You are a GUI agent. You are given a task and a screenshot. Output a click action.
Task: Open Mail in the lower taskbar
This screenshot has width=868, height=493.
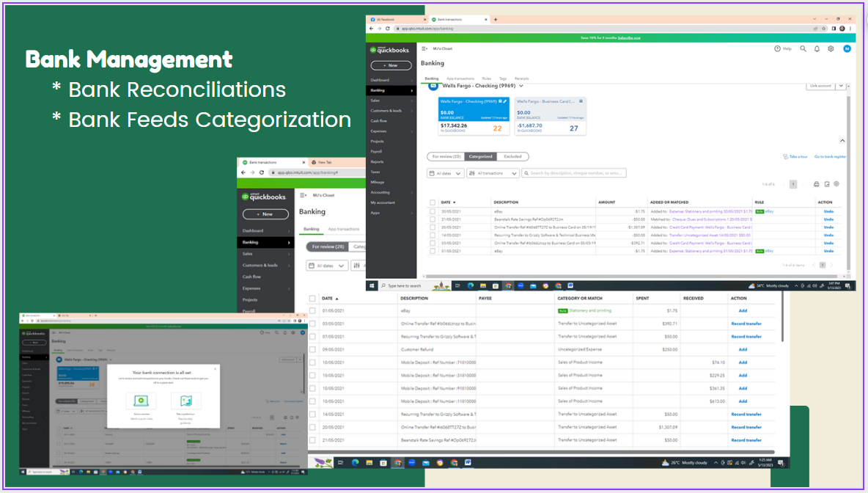[426, 462]
